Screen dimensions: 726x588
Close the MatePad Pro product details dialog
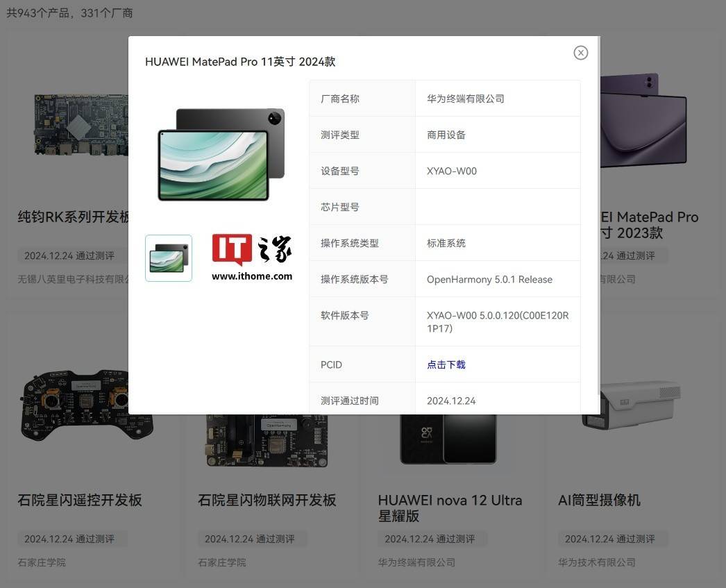click(581, 53)
